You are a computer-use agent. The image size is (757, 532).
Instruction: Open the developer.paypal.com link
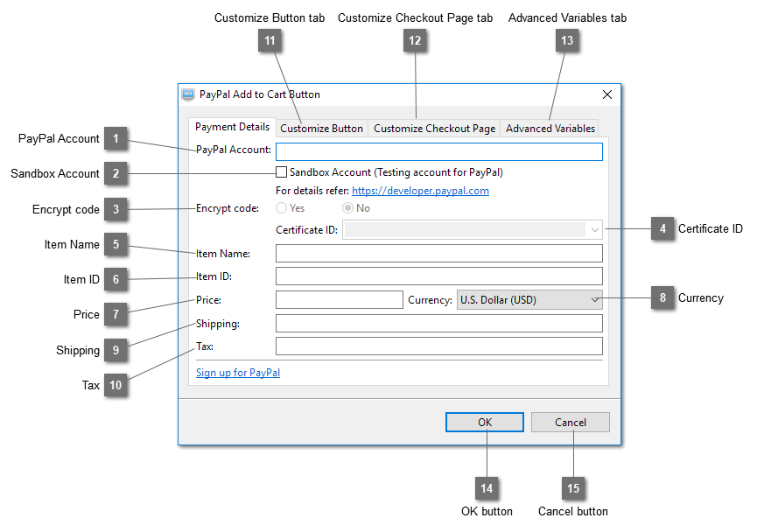tap(420, 191)
